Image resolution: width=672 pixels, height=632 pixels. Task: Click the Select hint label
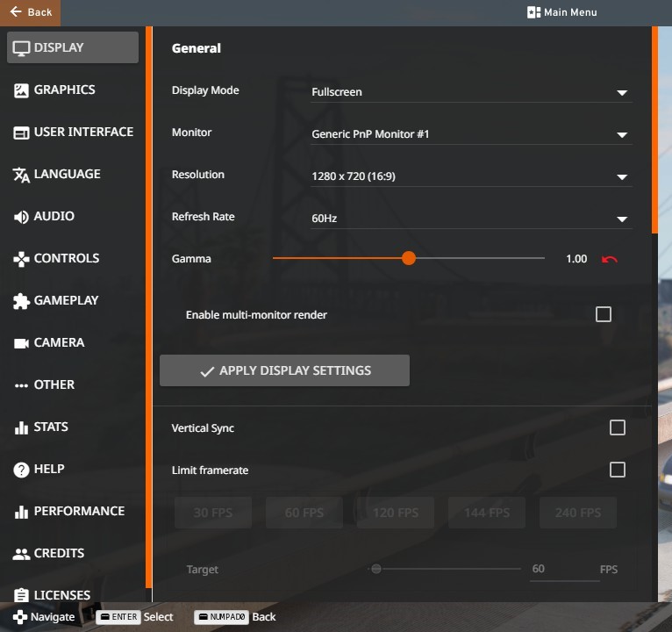[158, 617]
